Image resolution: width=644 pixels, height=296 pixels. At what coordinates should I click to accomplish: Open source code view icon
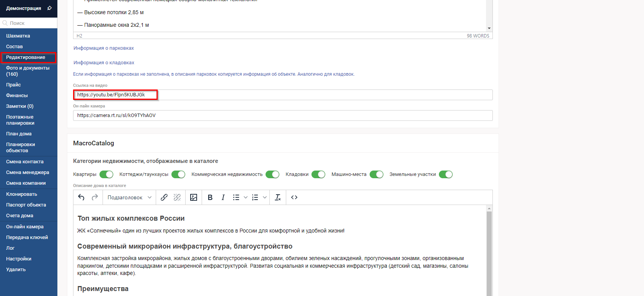[x=294, y=197]
